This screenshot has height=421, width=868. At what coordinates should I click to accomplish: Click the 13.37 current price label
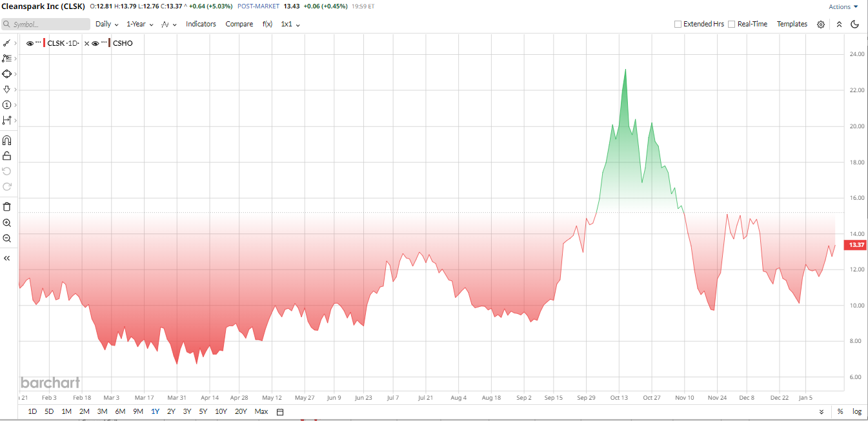tap(856, 245)
